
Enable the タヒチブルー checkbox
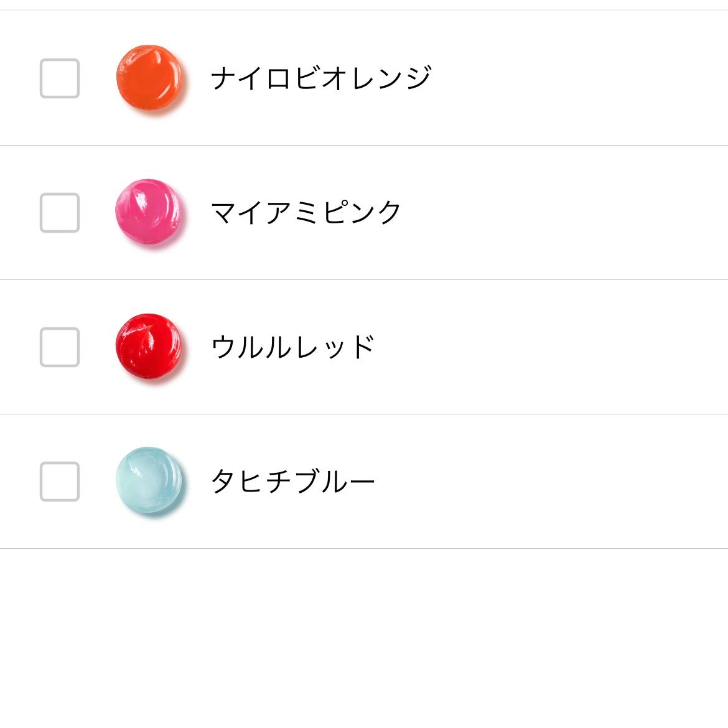(59, 481)
